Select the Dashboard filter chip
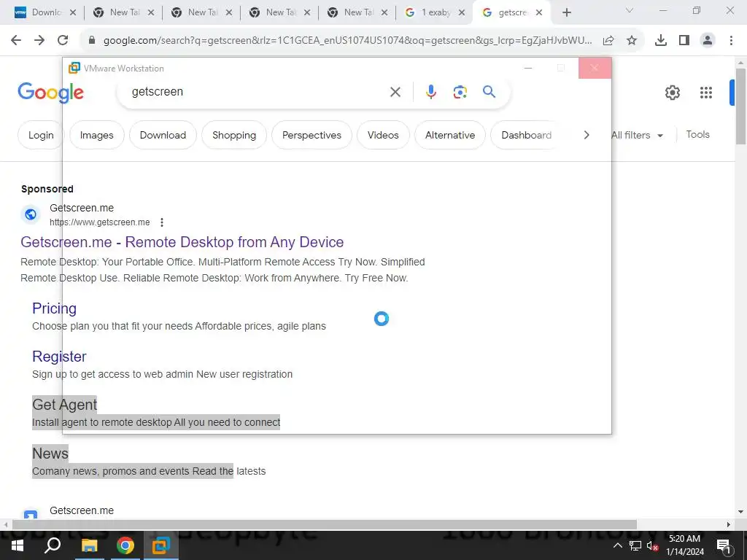Screen dimensions: 747x560 [x=527, y=135]
